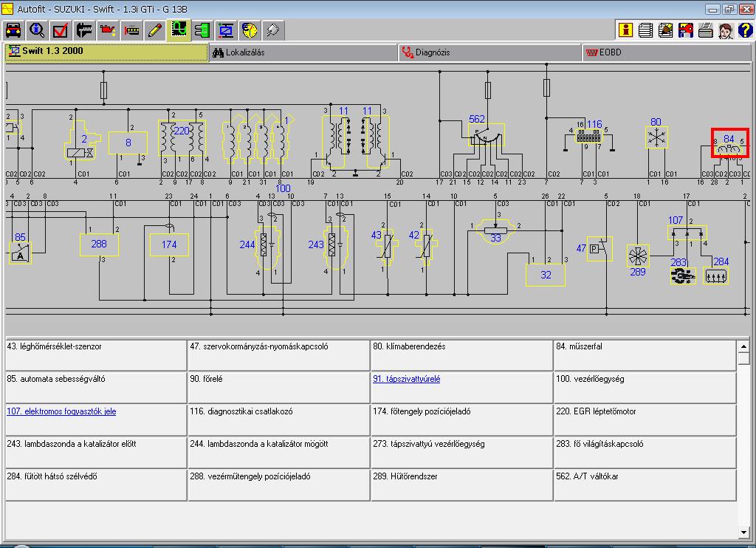
Task: Select '562. A/T váltókar' legend cell
Action: [x=645, y=484]
